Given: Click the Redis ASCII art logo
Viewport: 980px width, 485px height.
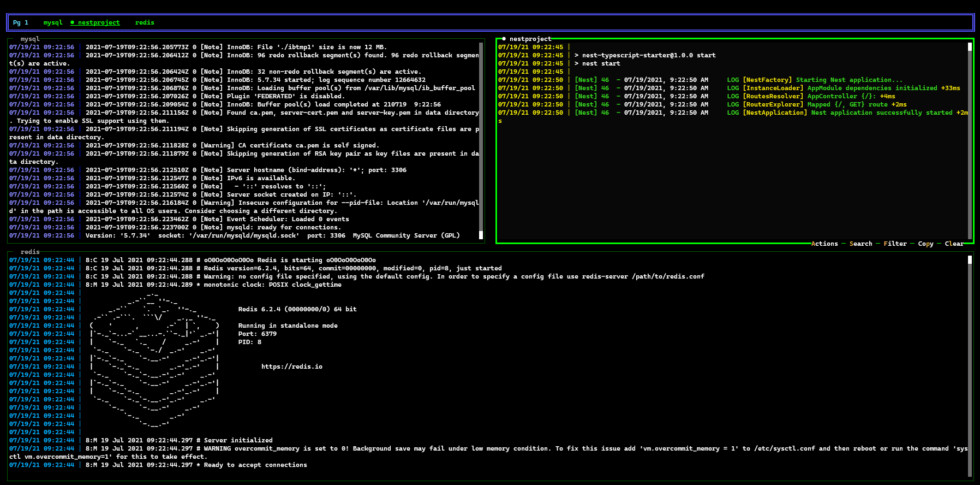Looking at the screenshot, I should pyautogui.click(x=155, y=358).
